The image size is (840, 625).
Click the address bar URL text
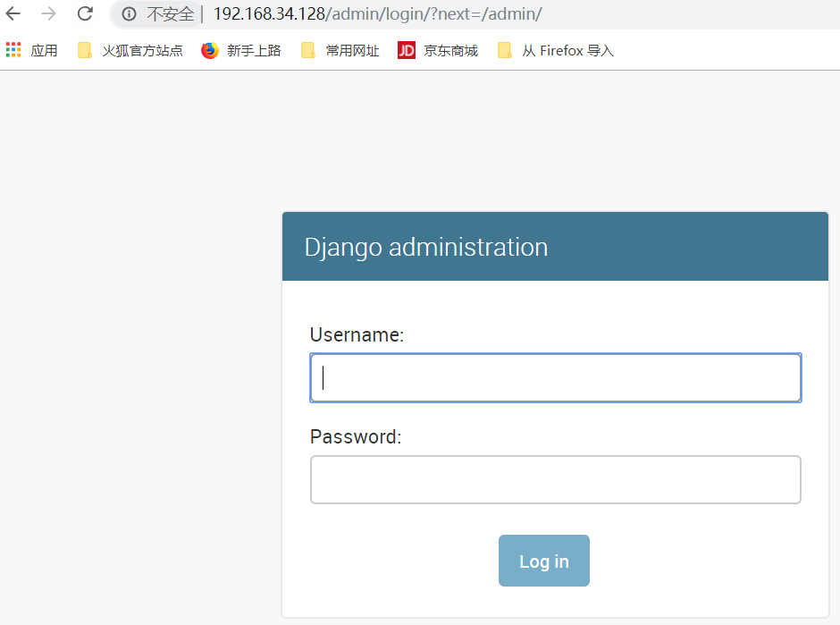pos(378,14)
